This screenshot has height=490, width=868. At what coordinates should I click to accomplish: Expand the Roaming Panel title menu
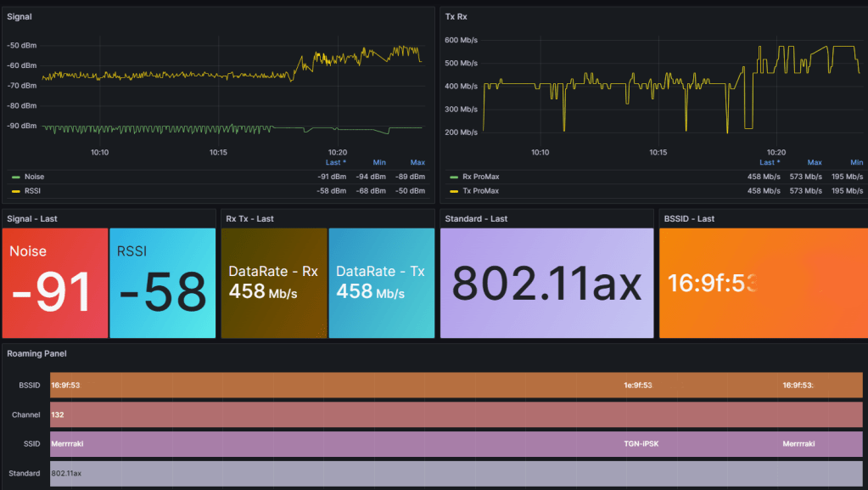click(36, 353)
